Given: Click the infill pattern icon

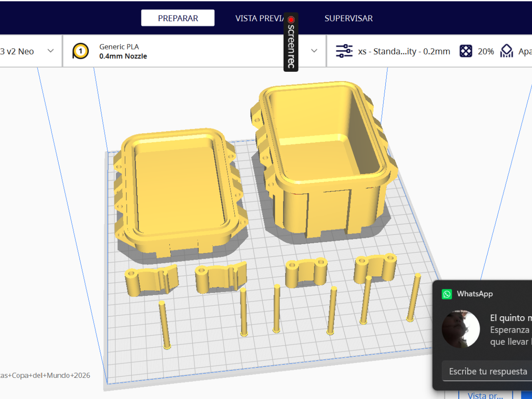Looking at the screenshot, I should click(x=466, y=51).
